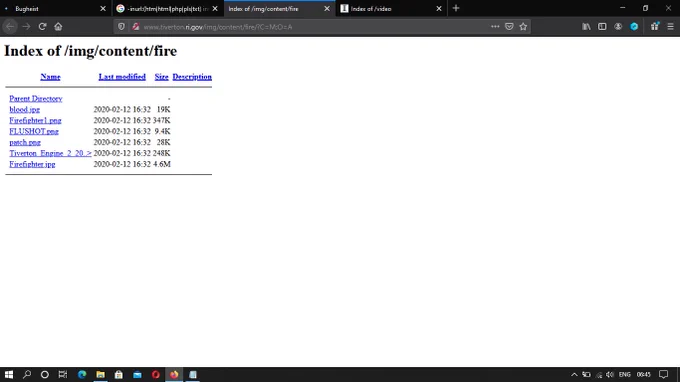
Task: Open File Explorer from the taskbar
Action: click(x=101, y=375)
